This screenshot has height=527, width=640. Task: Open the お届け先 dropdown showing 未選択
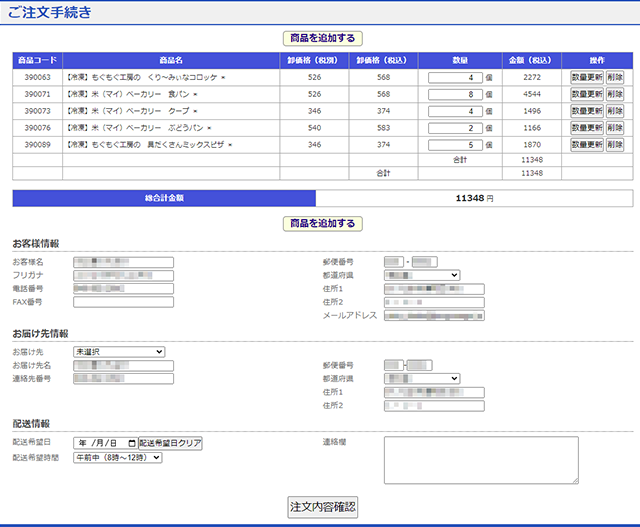[x=118, y=352]
